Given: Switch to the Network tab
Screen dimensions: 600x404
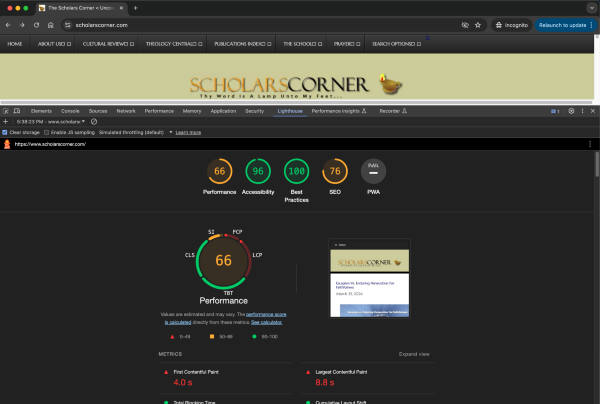Looking at the screenshot, I should click(x=126, y=111).
